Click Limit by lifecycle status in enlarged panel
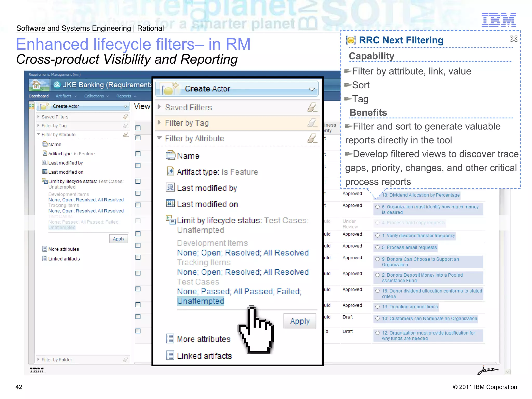 (219, 220)
